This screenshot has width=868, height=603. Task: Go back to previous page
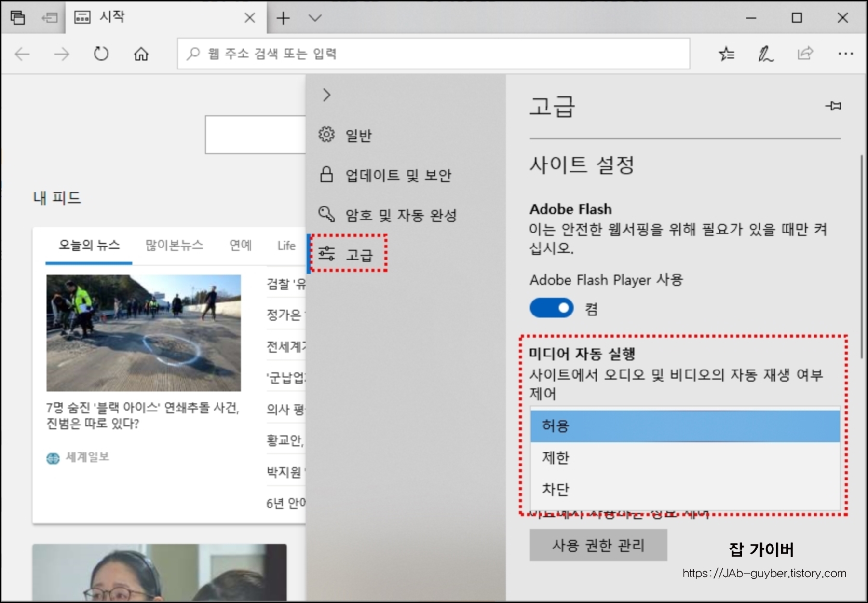(23, 54)
